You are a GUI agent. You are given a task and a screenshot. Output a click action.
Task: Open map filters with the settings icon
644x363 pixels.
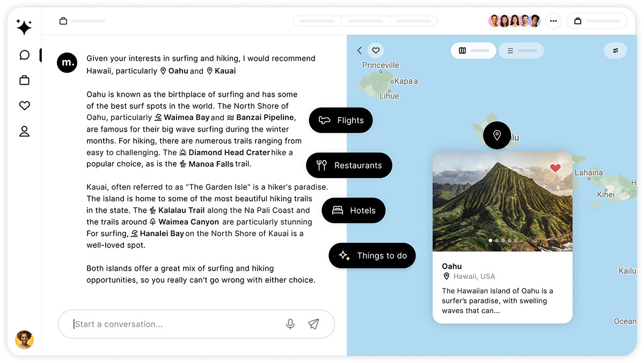[615, 50]
